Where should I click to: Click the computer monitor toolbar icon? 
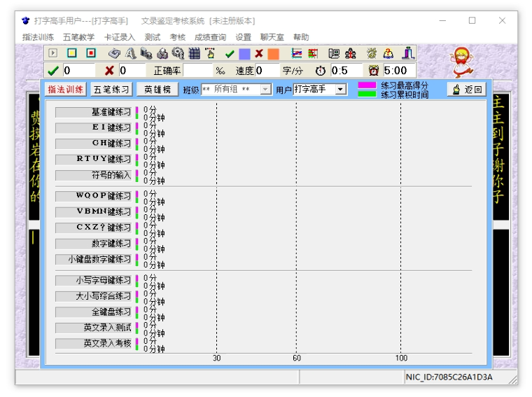334,54
